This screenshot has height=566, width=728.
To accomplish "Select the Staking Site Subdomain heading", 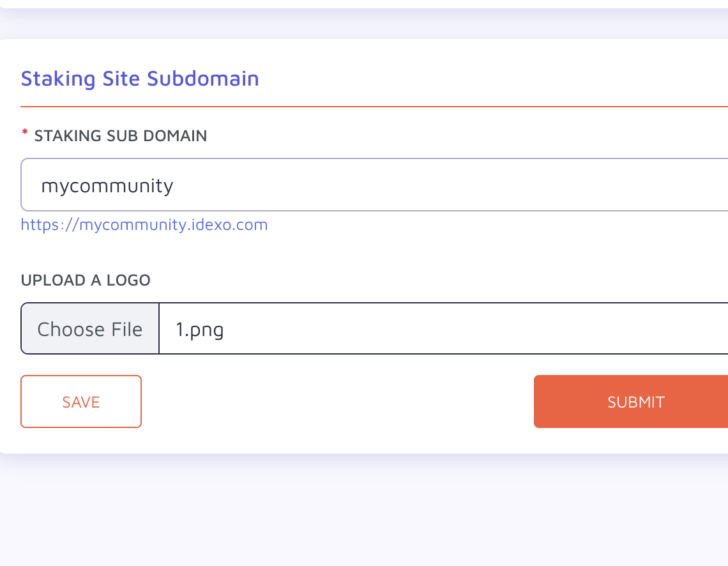I will click(140, 79).
